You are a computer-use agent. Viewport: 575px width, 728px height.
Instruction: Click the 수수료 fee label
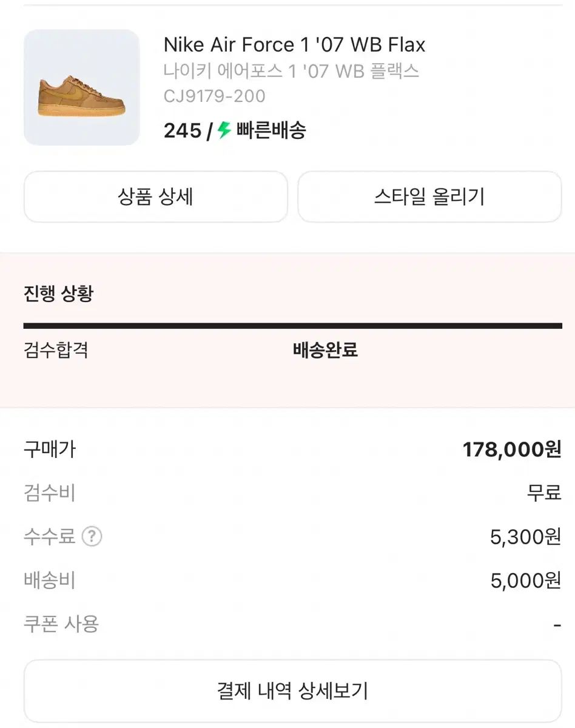(49, 536)
